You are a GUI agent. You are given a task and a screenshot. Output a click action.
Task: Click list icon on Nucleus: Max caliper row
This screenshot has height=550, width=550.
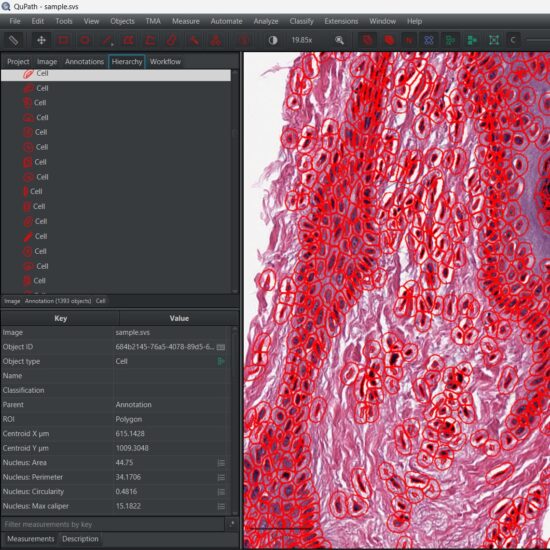[221, 507]
